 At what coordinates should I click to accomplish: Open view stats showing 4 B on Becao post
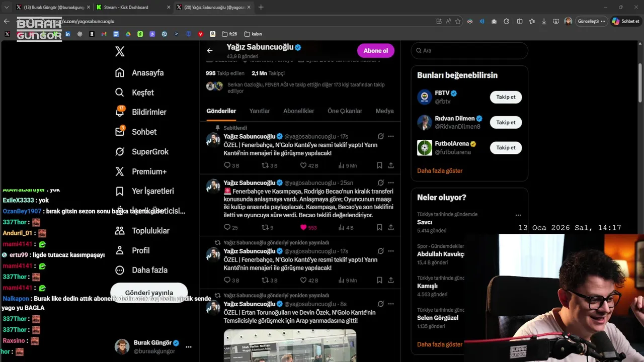[x=346, y=227]
